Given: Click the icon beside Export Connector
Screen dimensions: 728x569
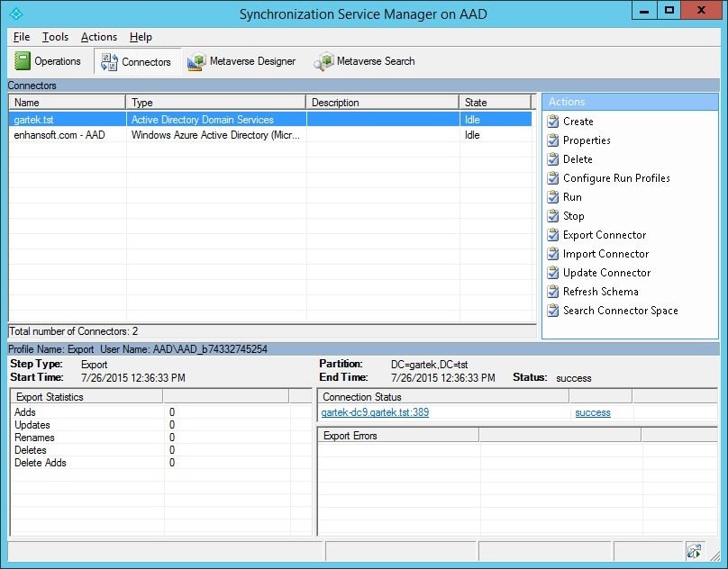Looking at the screenshot, I should pos(552,235).
